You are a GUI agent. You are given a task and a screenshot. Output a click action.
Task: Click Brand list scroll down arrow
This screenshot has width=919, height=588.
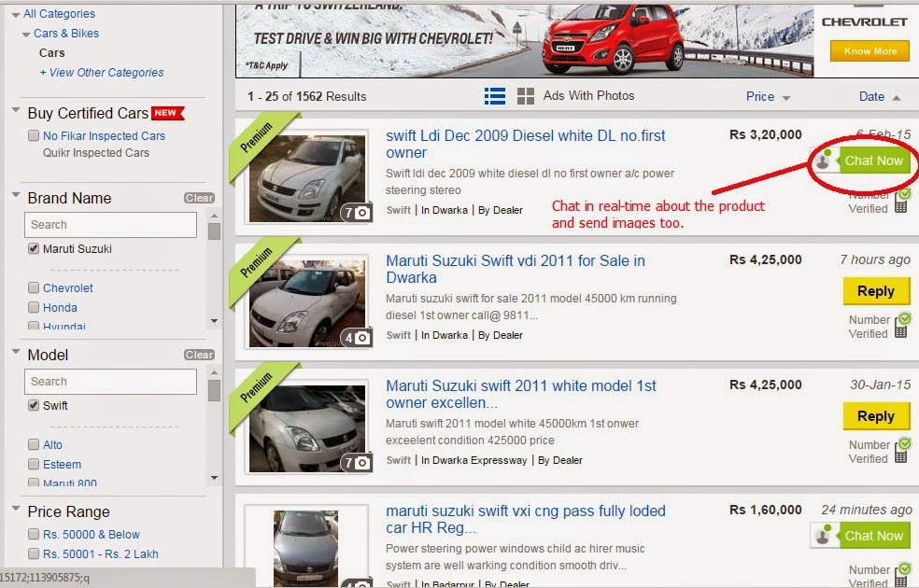pos(214,321)
